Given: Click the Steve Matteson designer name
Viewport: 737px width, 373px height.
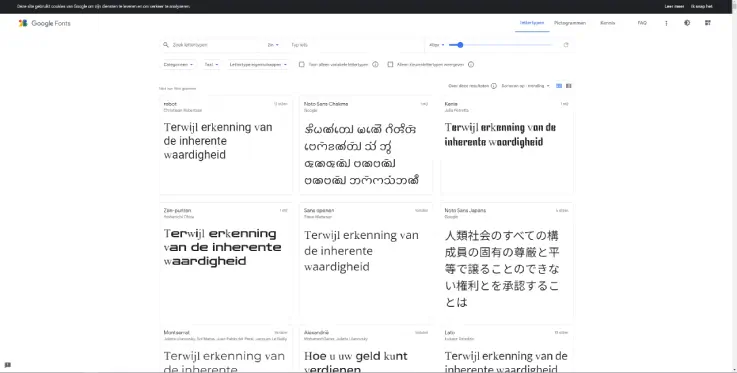Looking at the screenshot, I should pyautogui.click(x=318, y=217).
